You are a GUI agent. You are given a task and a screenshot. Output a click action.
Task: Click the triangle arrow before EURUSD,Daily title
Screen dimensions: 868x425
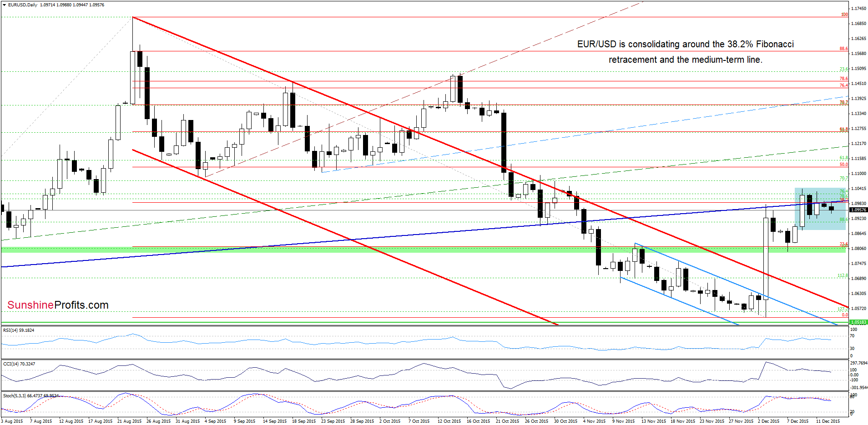[x=5, y=5]
